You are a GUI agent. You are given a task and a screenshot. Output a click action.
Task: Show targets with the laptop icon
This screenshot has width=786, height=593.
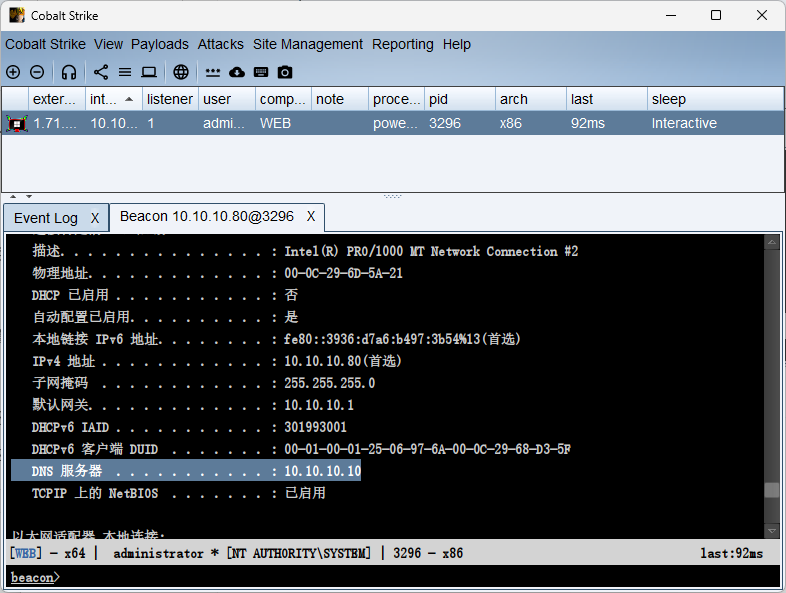point(149,72)
